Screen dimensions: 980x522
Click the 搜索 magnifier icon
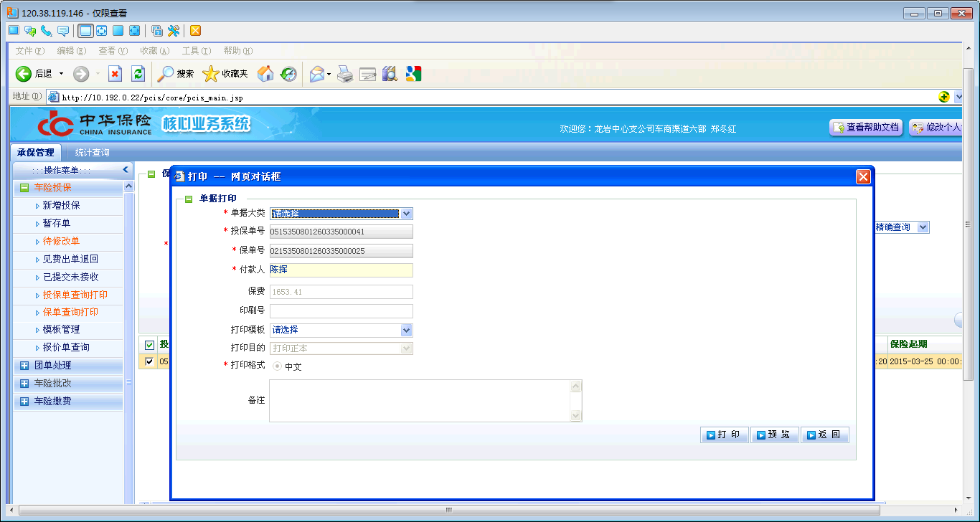coord(166,74)
